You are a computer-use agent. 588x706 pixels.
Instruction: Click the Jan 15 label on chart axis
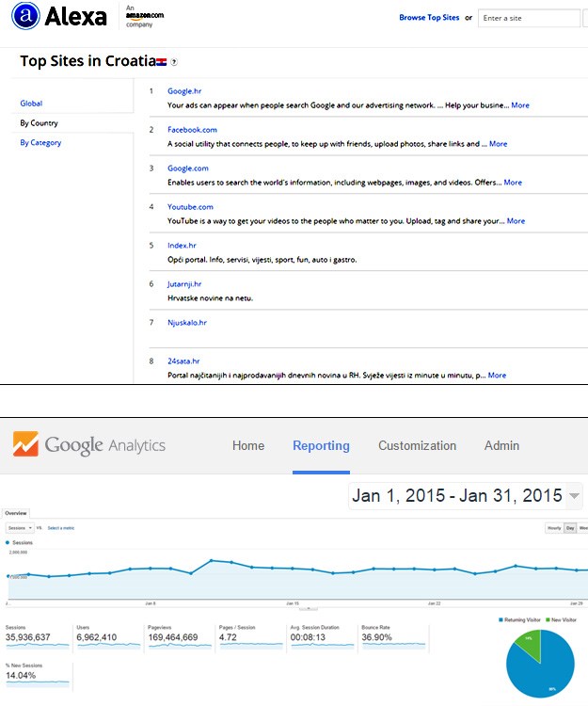(293, 603)
